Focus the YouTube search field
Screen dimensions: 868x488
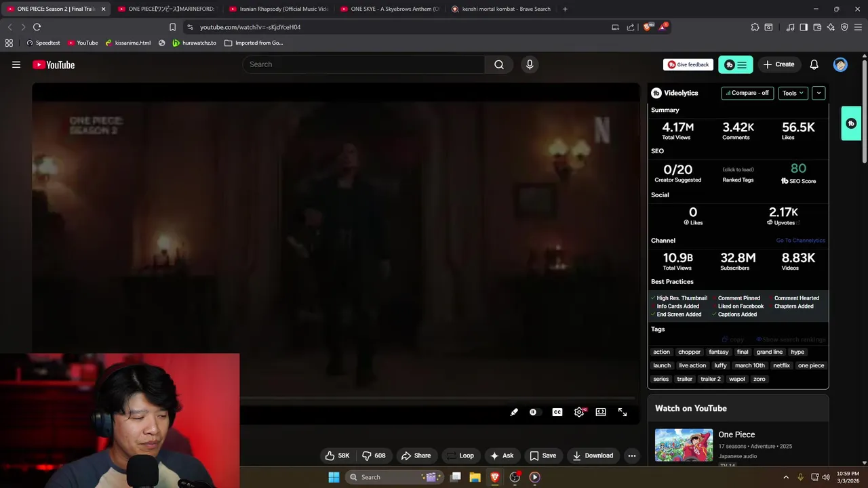tap(364, 64)
